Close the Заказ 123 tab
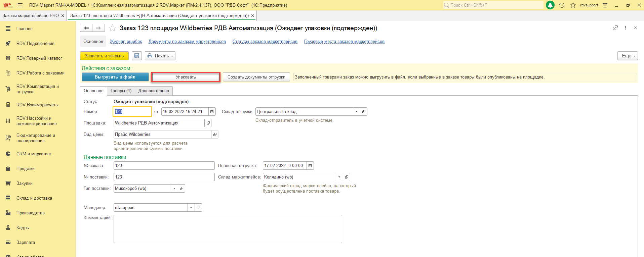 252,15
